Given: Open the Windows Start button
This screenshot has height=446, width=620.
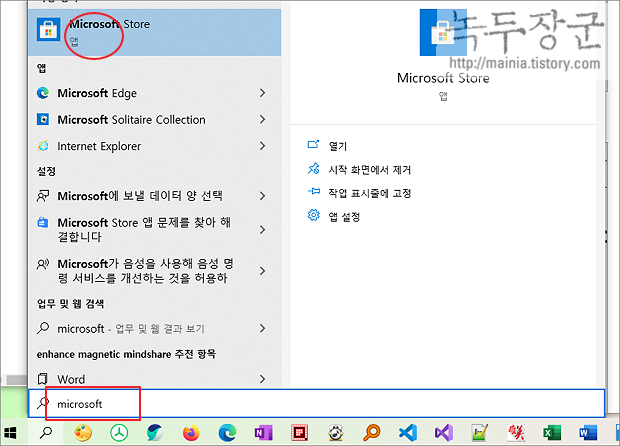Looking at the screenshot, I should tap(10, 433).
